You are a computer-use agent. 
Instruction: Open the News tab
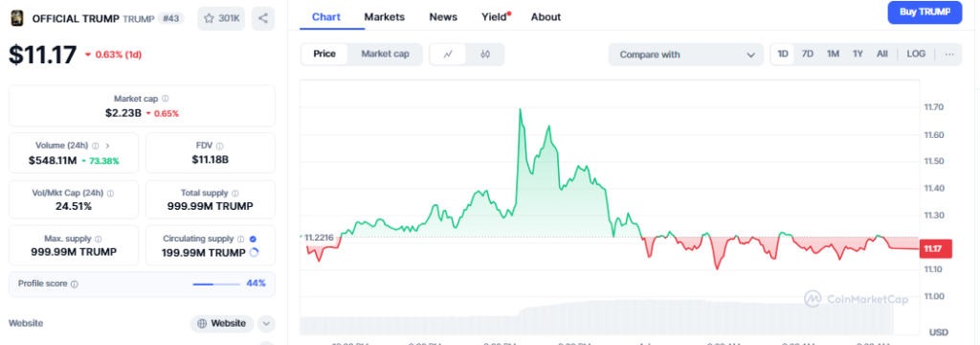point(443,17)
